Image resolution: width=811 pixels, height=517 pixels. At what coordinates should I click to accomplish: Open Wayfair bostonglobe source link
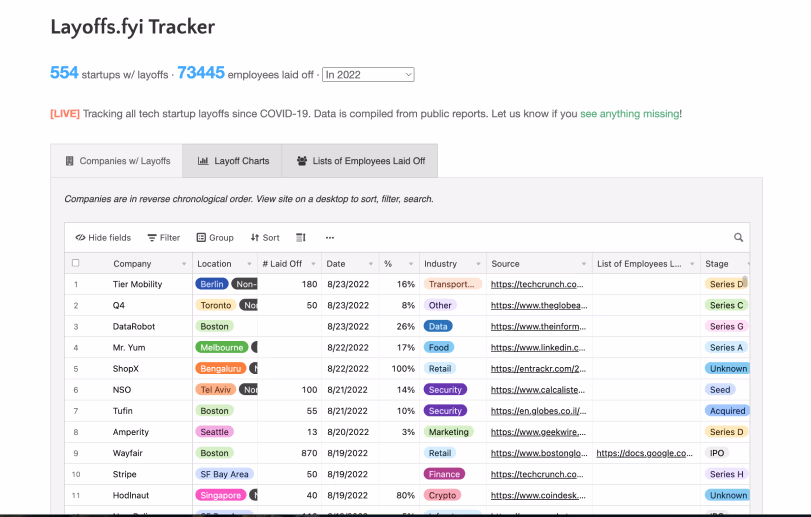(x=539, y=453)
